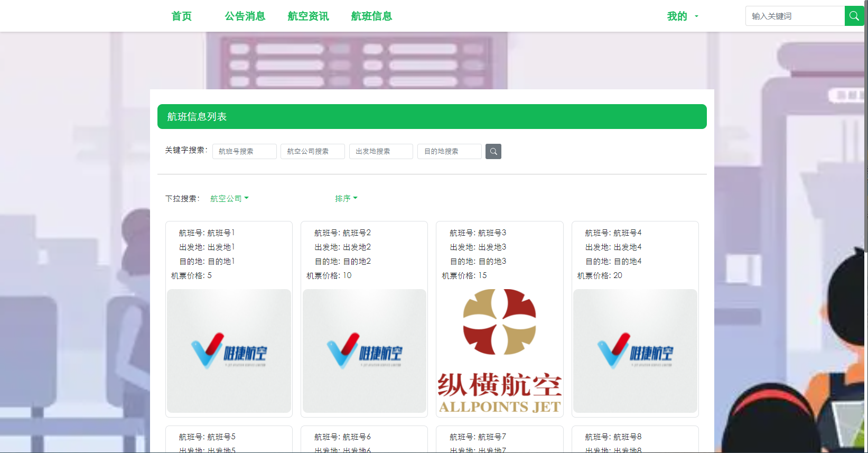Click the green top search magnifier button
Screen dimensions: 868x453
[854, 16]
